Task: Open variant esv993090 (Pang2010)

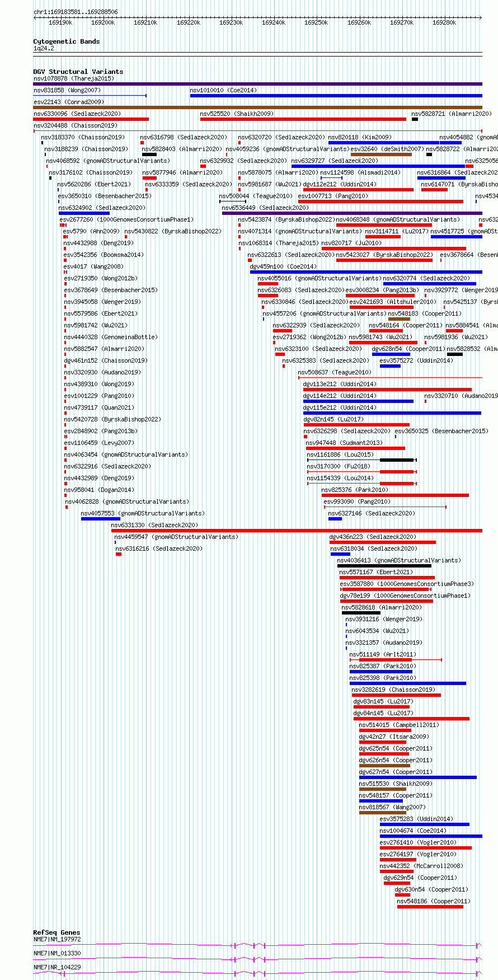Action: (x=357, y=501)
